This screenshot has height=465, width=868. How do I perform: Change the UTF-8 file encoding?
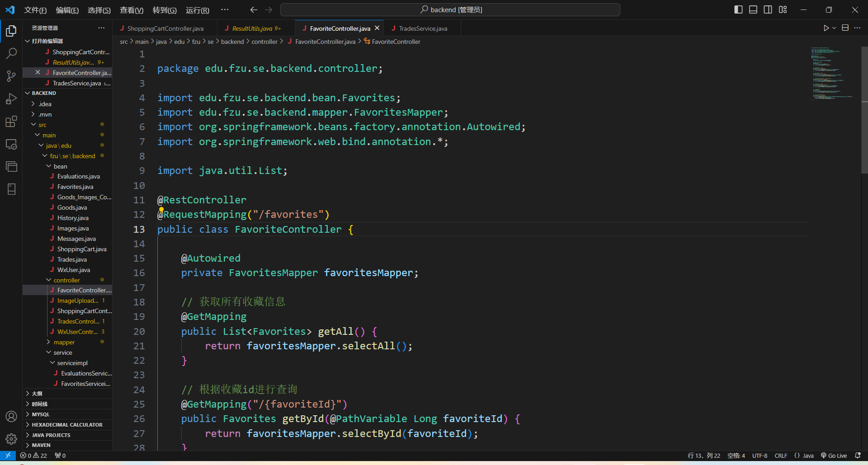coord(759,456)
